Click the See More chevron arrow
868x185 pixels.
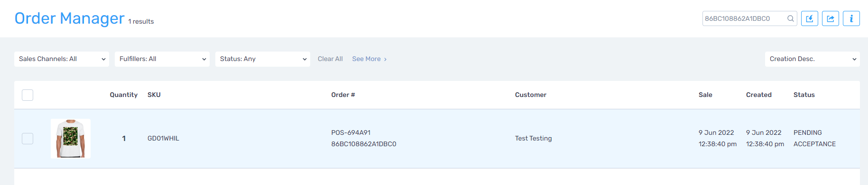pyautogui.click(x=385, y=59)
